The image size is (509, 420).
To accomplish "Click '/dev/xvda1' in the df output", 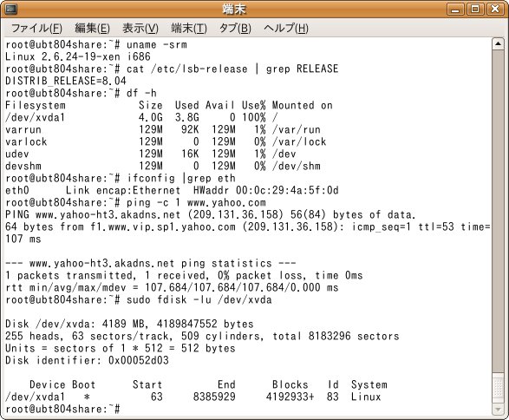I will coord(35,117).
